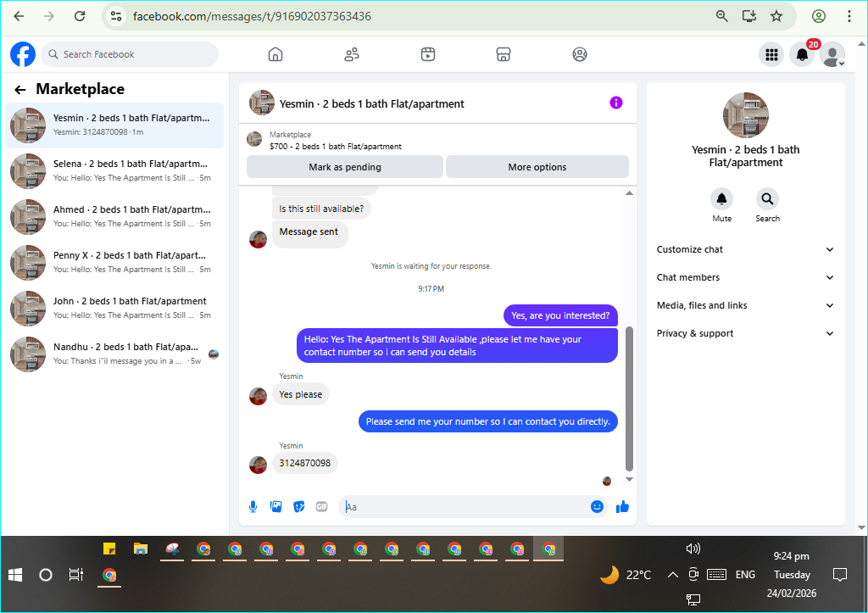
Task: Open the Video/Reels icon in top navigation
Action: 428,54
